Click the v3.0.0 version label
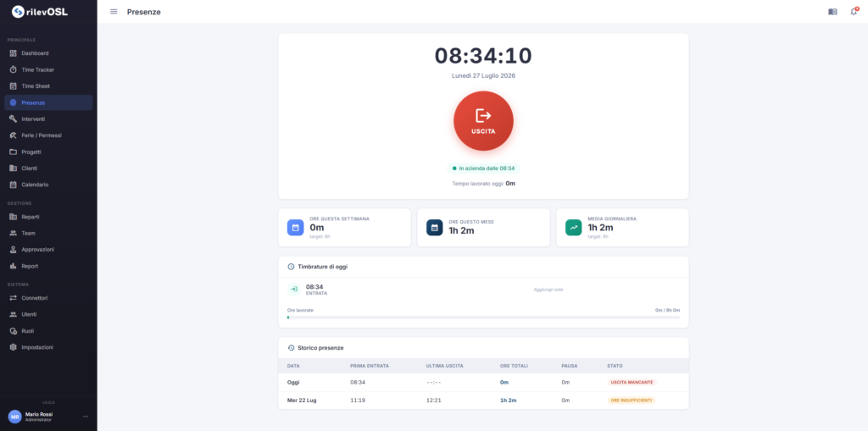 pyautogui.click(x=48, y=402)
